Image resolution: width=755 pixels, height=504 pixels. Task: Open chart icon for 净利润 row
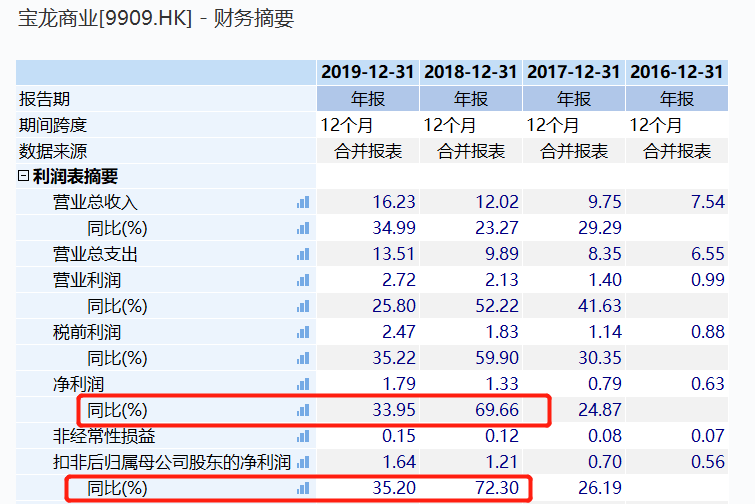(303, 384)
